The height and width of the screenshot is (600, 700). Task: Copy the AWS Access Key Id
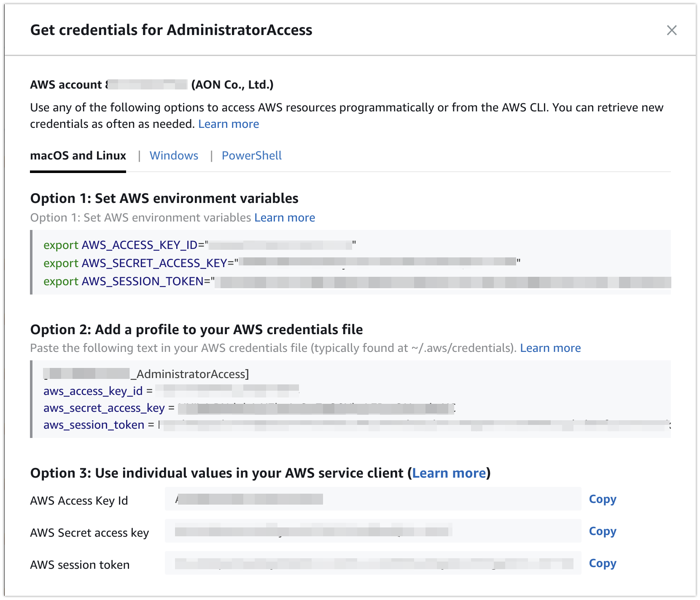tap(603, 499)
